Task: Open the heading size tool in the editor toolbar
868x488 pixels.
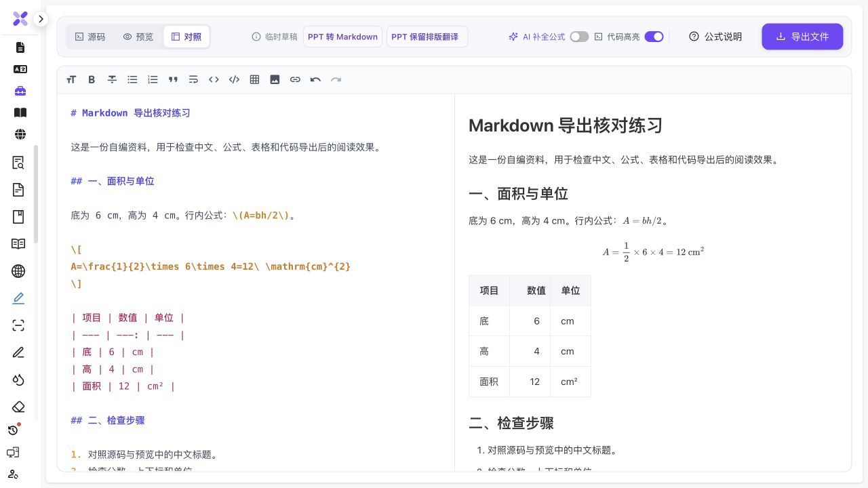Action: click(x=71, y=79)
